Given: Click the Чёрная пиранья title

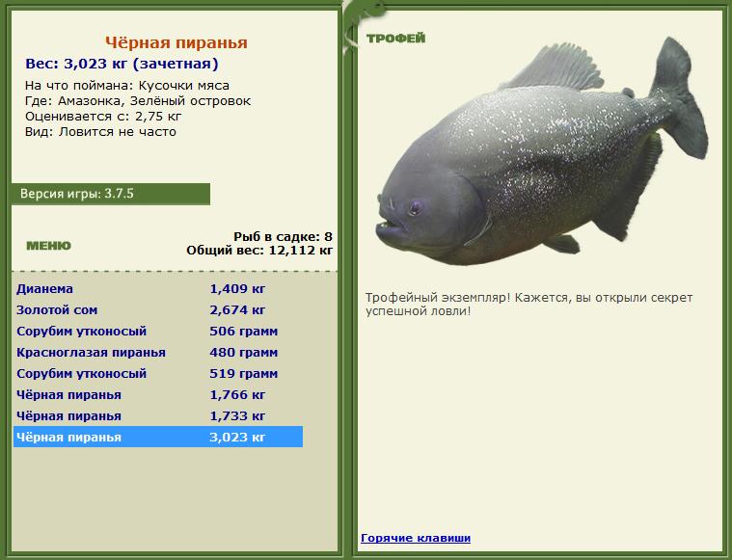Looking at the screenshot, I should tap(176, 42).
